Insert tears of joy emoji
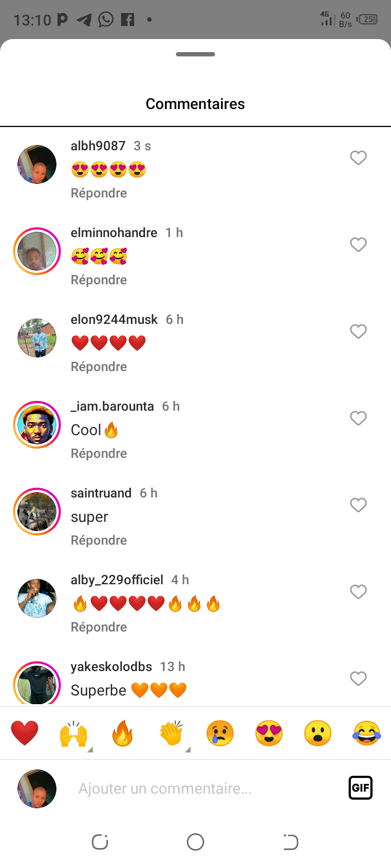This screenshot has height=868, width=391. [x=367, y=733]
